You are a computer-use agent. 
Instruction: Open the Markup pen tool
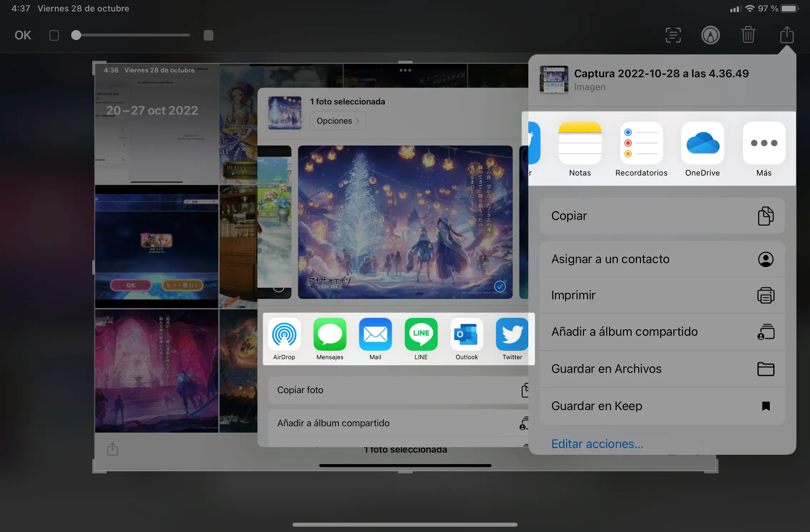click(711, 35)
